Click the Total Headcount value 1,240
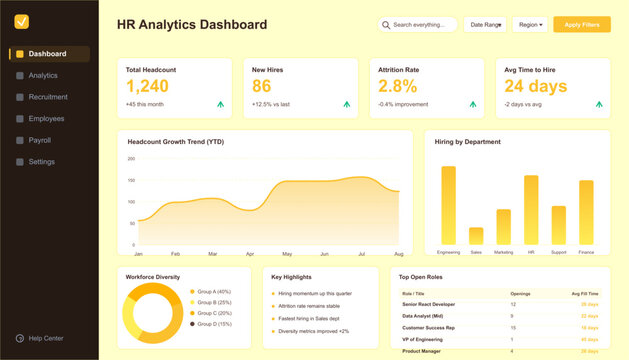This screenshot has height=360, width=629. click(147, 86)
